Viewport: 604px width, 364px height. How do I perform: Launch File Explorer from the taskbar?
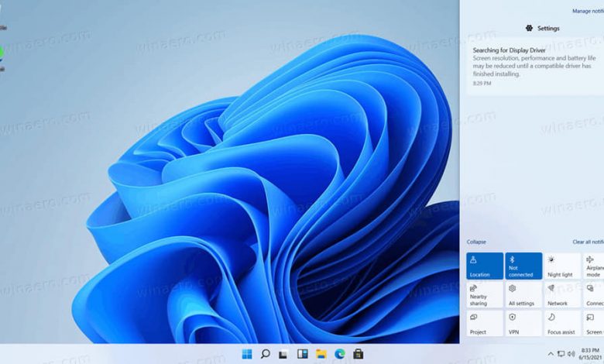[x=321, y=354]
